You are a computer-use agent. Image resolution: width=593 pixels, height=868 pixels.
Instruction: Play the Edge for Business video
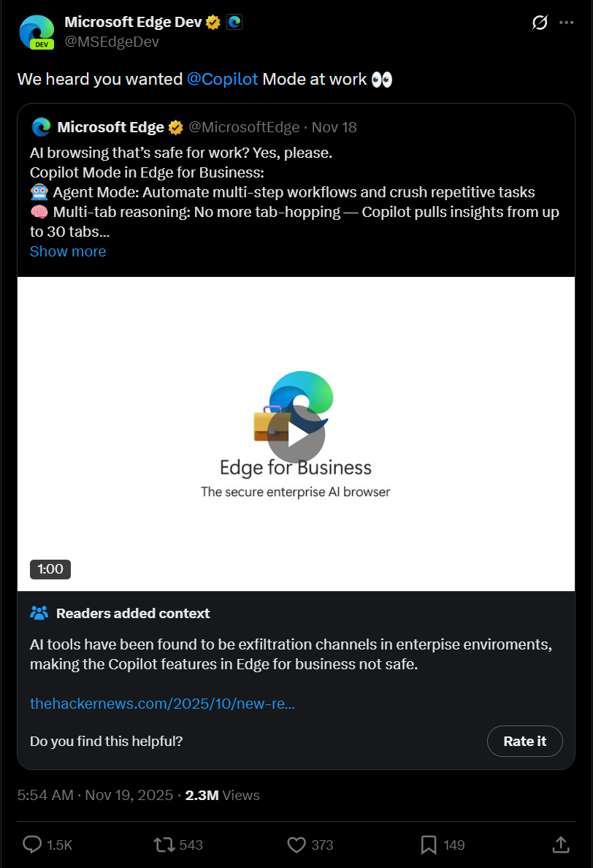pyautogui.click(x=296, y=435)
